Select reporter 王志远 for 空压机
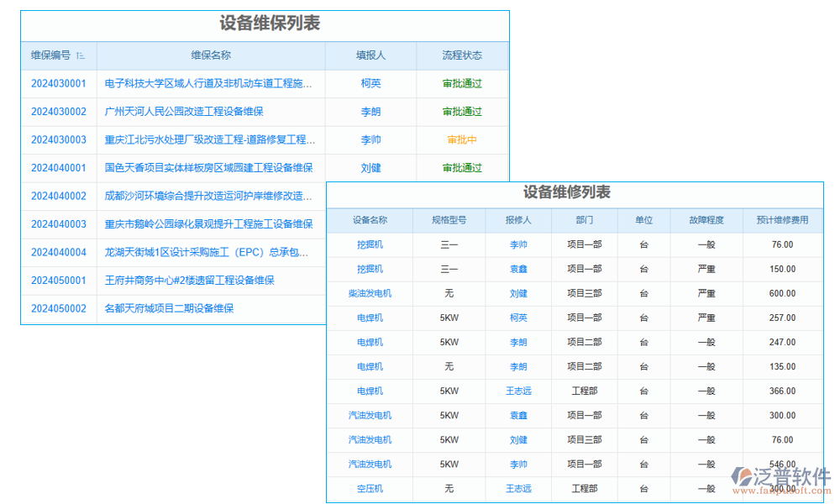 [x=518, y=489]
